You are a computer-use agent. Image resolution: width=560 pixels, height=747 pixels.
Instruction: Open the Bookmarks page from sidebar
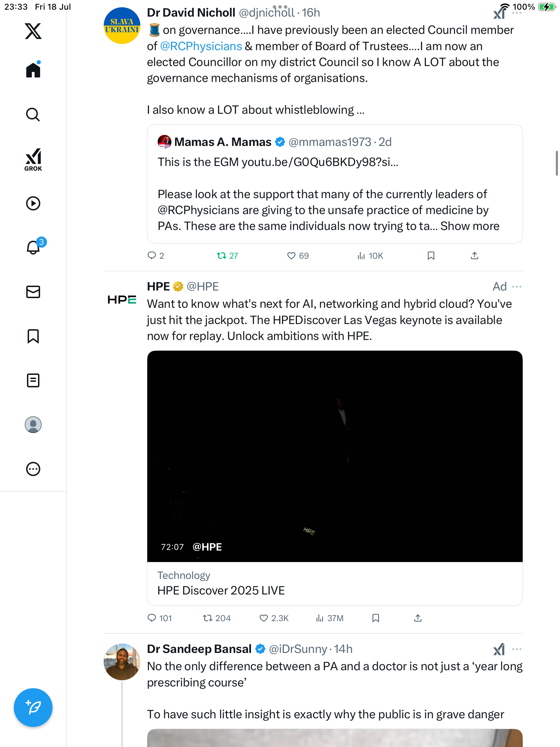pos(33,336)
